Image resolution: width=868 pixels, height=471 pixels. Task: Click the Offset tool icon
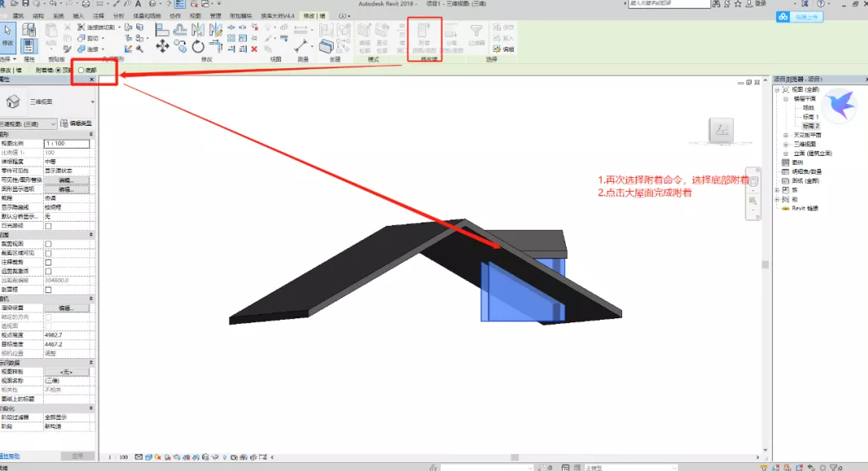(x=180, y=30)
